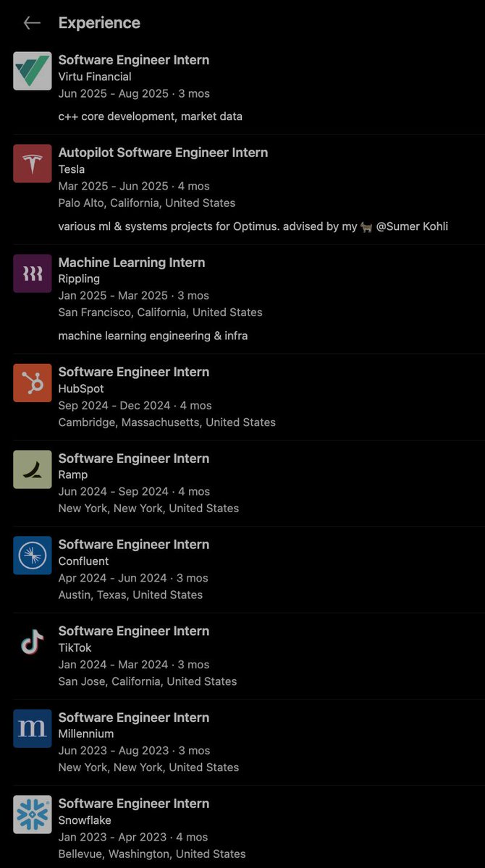Click the Optimus projects description text
Viewport: 485px width, 868px height.
tap(253, 226)
